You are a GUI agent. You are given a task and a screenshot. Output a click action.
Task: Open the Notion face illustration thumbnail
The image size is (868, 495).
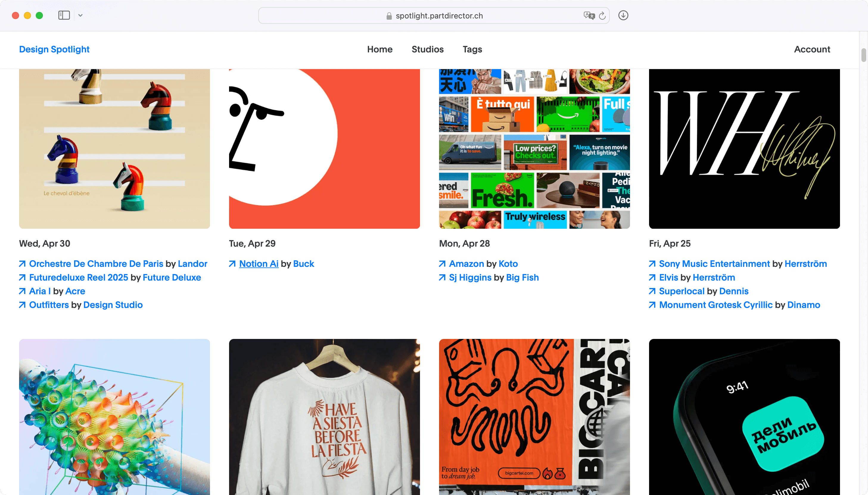324,149
